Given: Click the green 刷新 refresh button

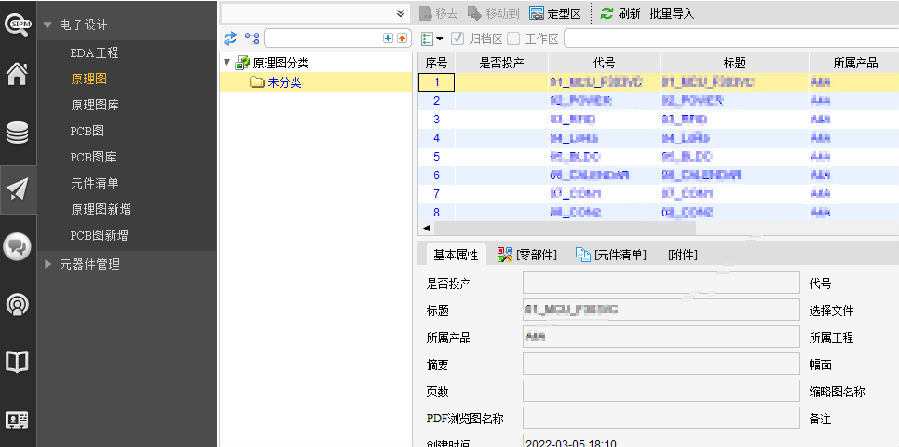Looking at the screenshot, I should (620, 14).
